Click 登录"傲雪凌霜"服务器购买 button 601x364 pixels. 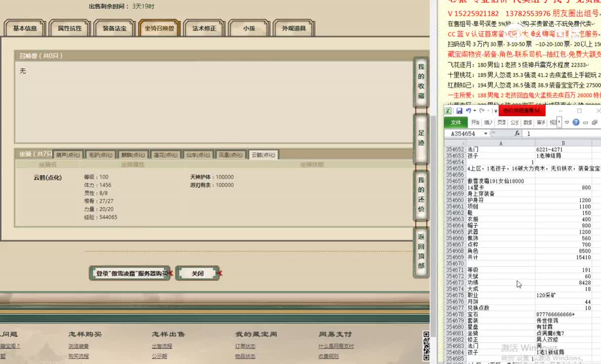(x=130, y=273)
